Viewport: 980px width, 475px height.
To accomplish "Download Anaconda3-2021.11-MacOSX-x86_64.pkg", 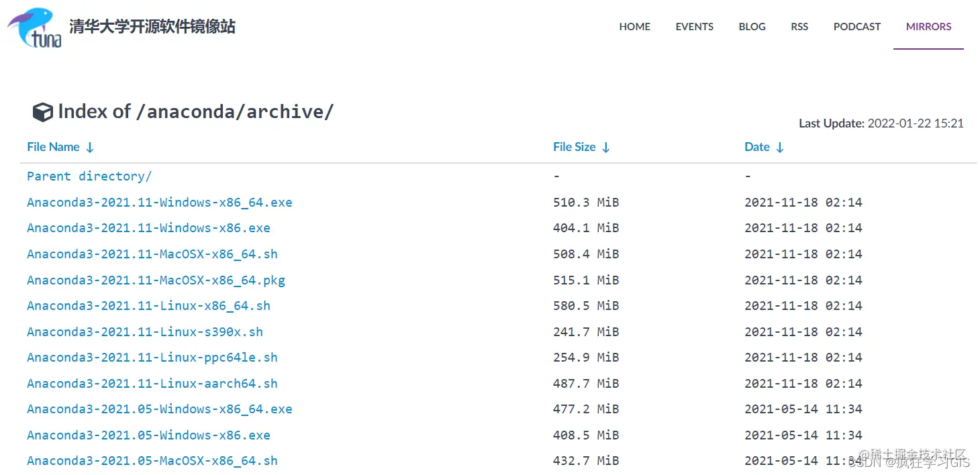I will tap(156, 280).
